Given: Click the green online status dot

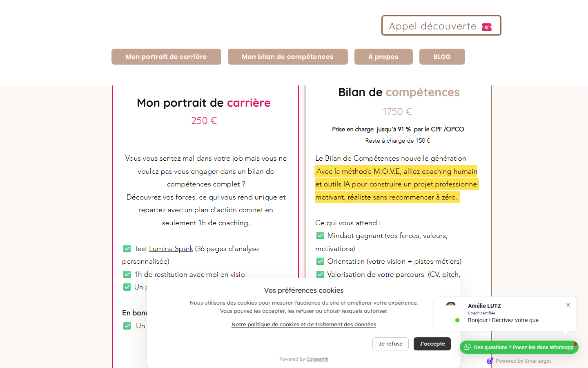Looking at the screenshot, I should pyautogui.click(x=457, y=320).
